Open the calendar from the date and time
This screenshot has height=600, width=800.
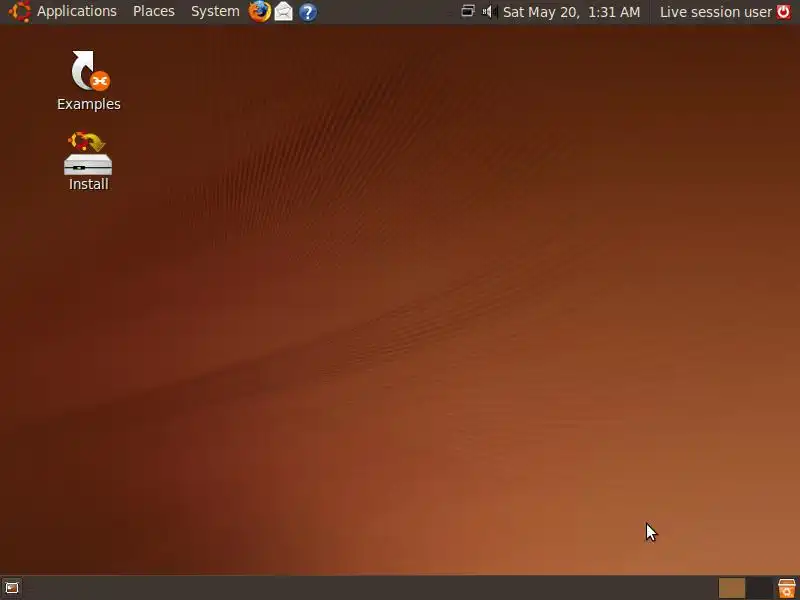click(571, 12)
